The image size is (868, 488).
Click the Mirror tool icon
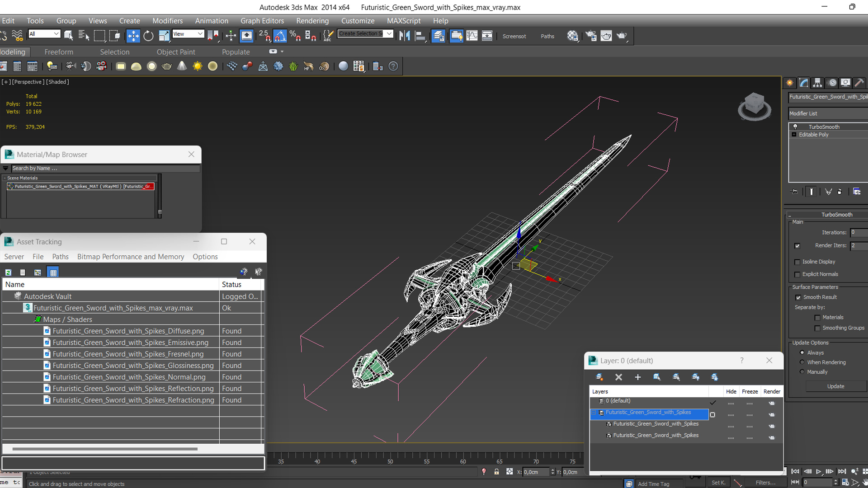[405, 36]
